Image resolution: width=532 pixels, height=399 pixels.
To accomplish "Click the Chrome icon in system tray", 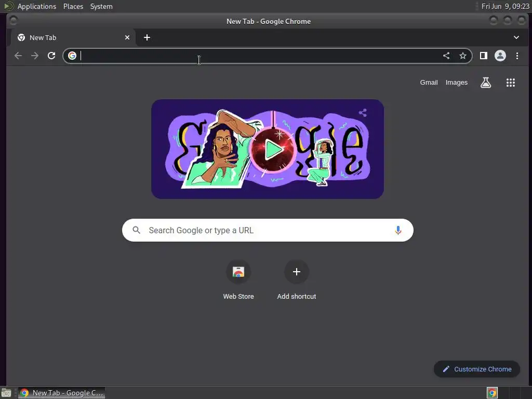I will 492,393.
